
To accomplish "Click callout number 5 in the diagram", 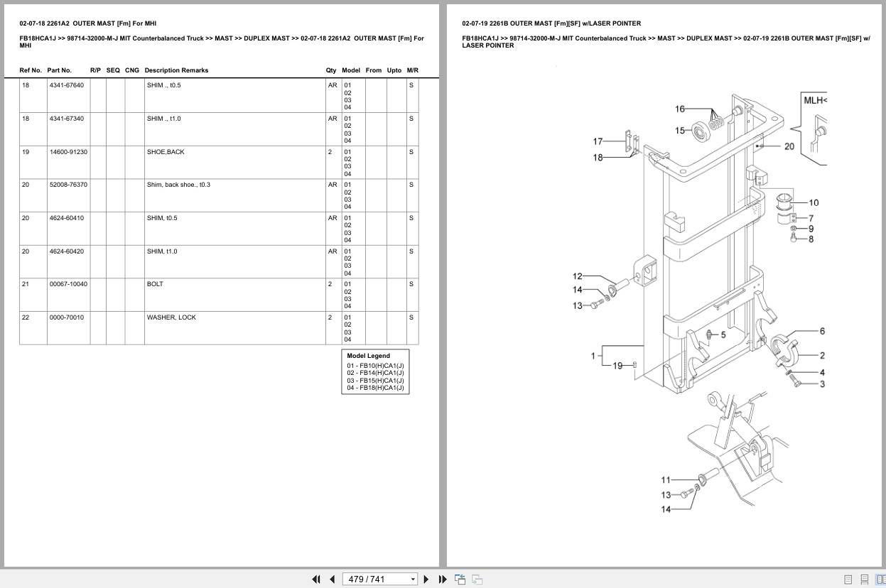I will coord(723,334).
